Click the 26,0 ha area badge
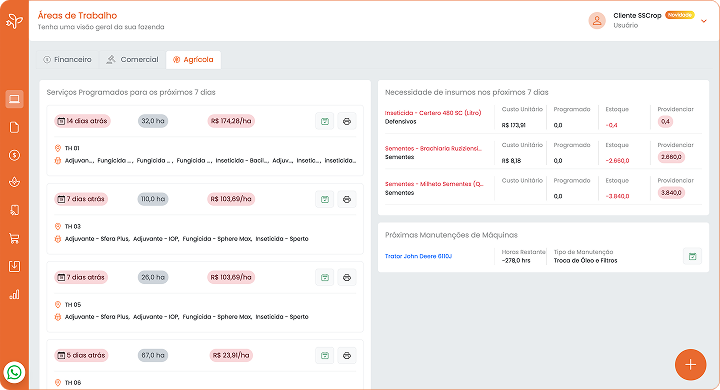The height and width of the screenshot is (390, 720). (x=153, y=277)
